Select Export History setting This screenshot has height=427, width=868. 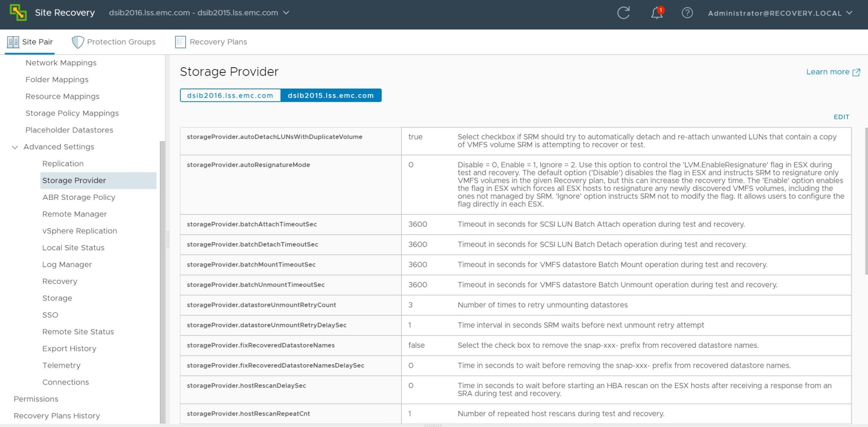(x=69, y=349)
